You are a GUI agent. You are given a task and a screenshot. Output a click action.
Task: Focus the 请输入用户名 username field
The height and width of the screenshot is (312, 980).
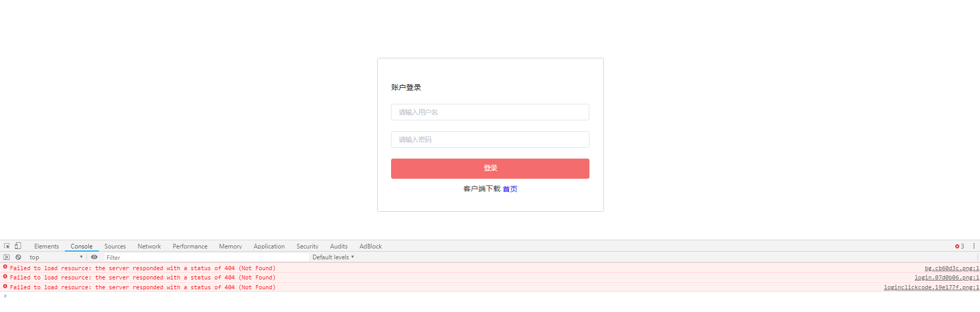click(490, 112)
